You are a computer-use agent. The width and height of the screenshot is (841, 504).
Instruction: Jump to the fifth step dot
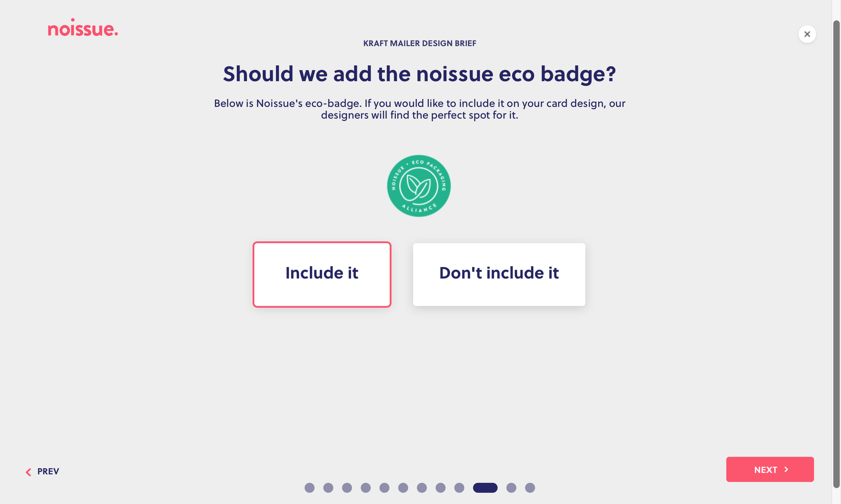click(x=384, y=488)
